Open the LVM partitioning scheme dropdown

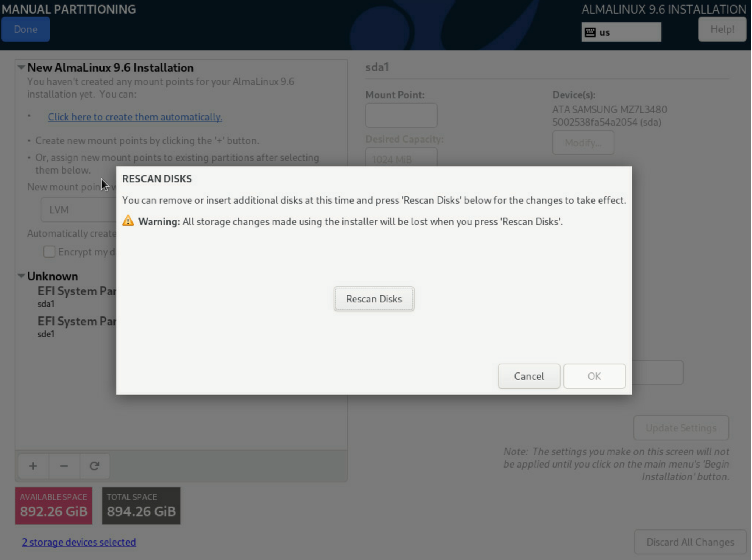click(x=78, y=210)
